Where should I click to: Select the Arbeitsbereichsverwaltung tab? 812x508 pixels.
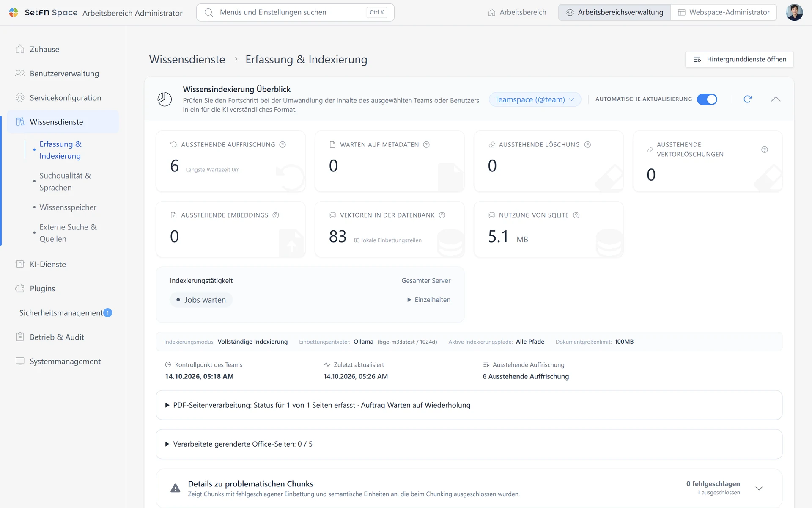pyautogui.click(x=614, y=12)
